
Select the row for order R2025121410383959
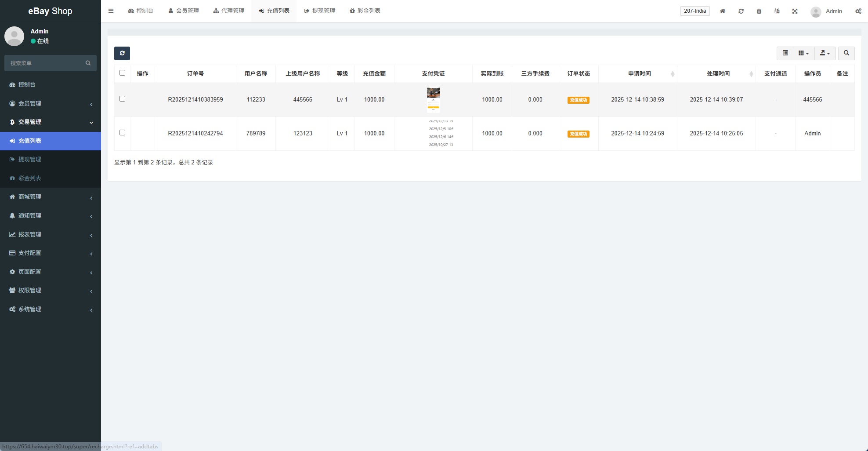pyautogui.click(x=123, y=99)
